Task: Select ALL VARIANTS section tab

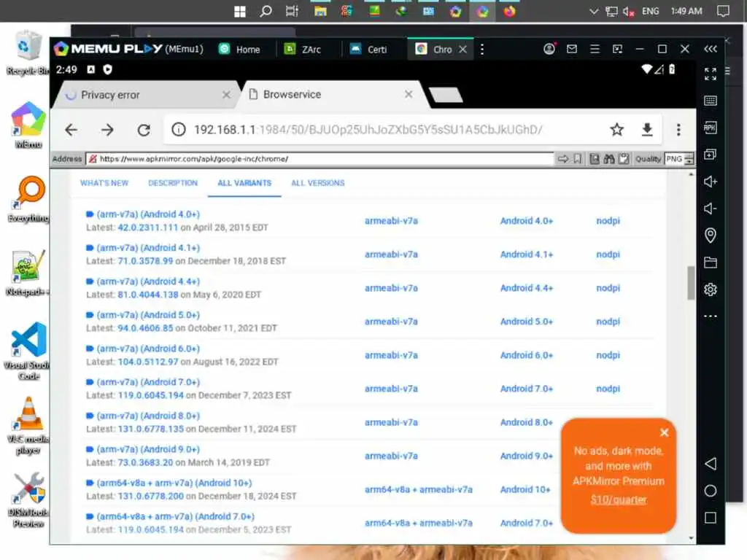Action: [244, 183]
